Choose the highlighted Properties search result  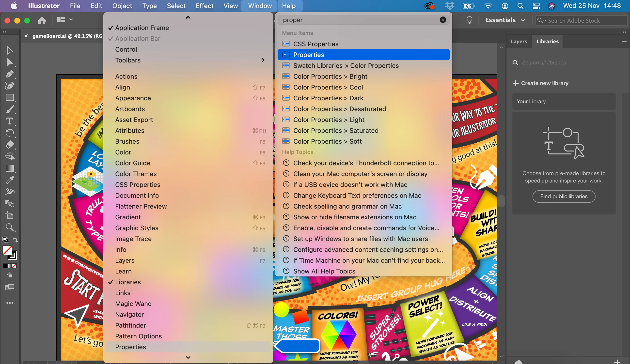(363, 55)
